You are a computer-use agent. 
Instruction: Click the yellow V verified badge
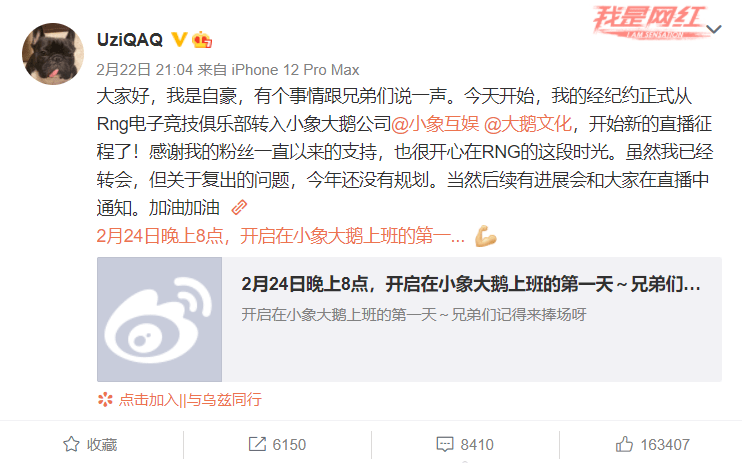179,39
